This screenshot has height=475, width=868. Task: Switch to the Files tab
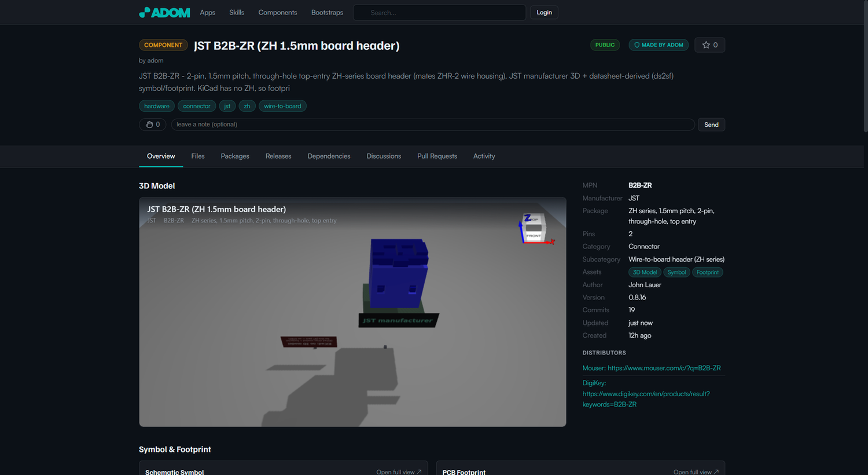[198, 156]
